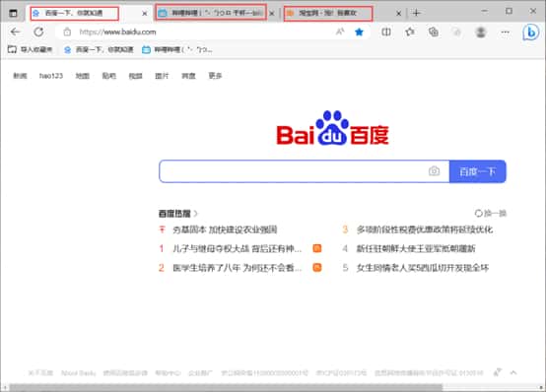The height and width of the screenshot is (392, 546).
Task: Go back with the back arrow
Action: pyautogui.click(x=15, y=33)
